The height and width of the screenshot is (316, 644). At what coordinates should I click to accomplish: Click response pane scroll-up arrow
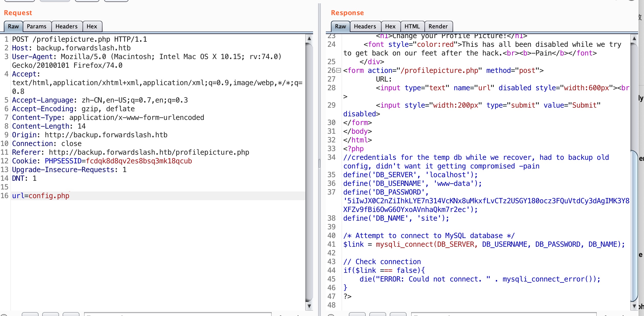click(x=634, y=39)
